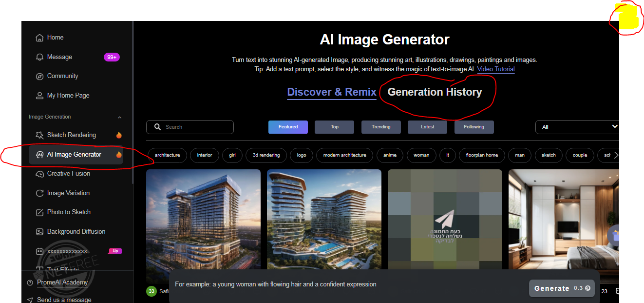Show more tags with the right arrow

[616, 155]
